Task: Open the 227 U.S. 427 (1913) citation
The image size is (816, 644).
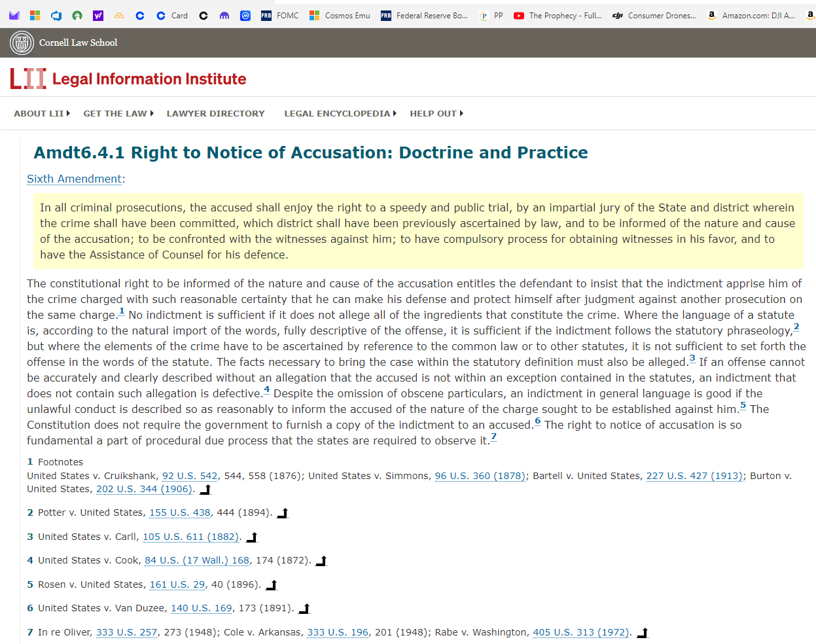Action: pos(694,476)
